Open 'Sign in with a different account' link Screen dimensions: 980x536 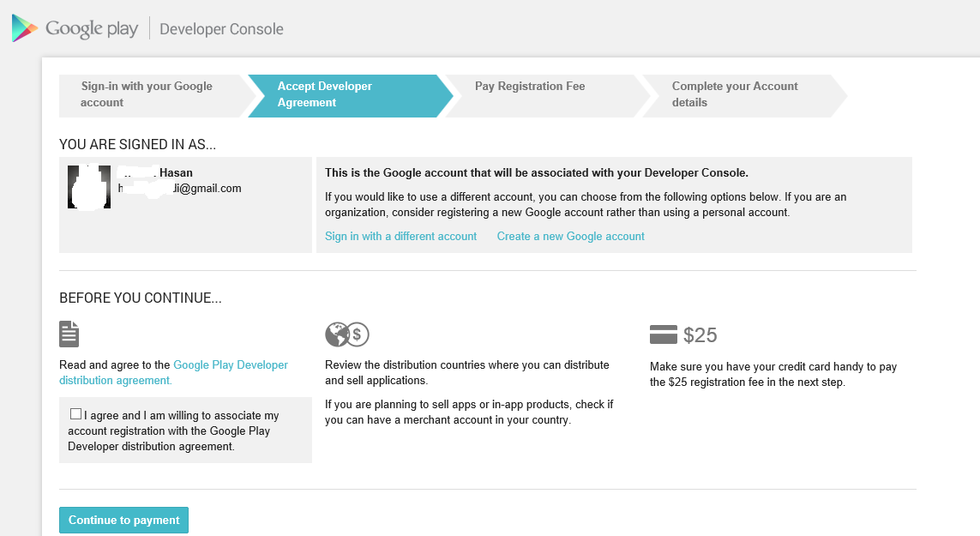(x=400, y=236)
